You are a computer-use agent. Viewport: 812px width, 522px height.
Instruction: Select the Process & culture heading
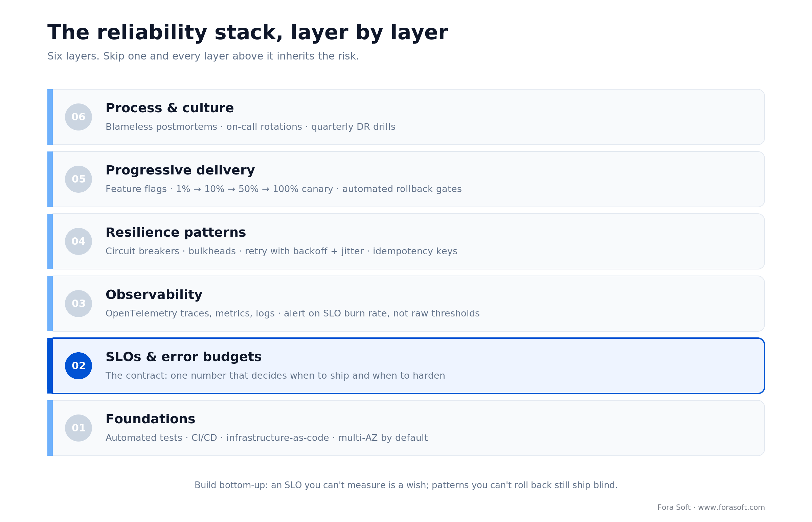click(170, 108)
